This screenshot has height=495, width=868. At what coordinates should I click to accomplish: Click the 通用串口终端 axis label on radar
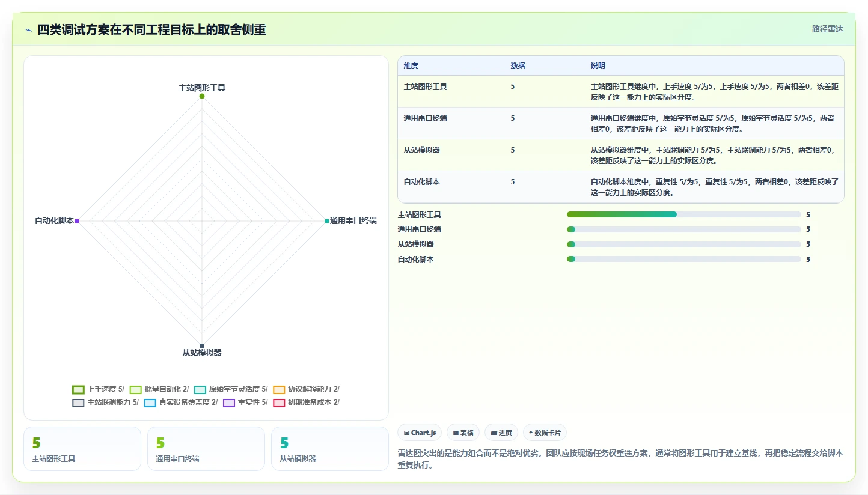353,221
